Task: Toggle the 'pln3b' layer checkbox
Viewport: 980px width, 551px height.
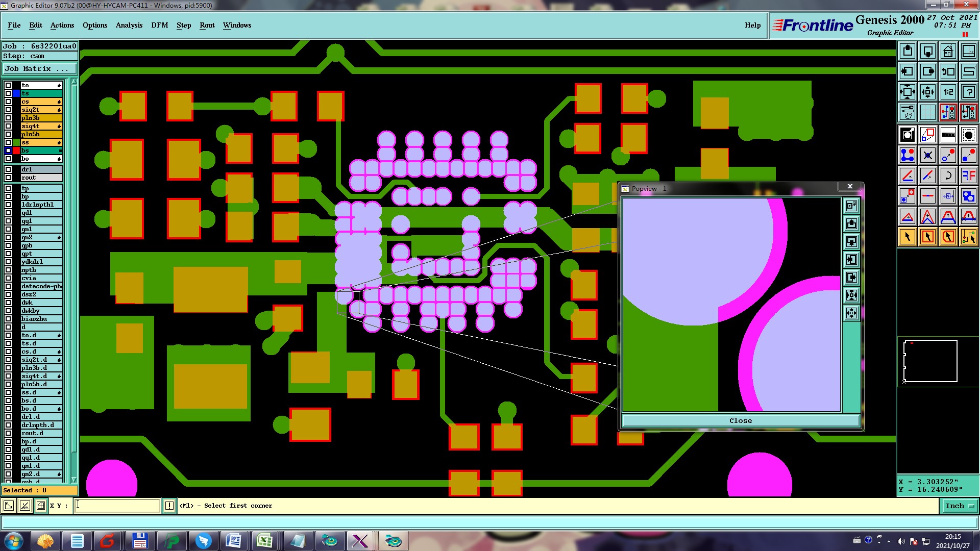Action: tap(8, 118)
